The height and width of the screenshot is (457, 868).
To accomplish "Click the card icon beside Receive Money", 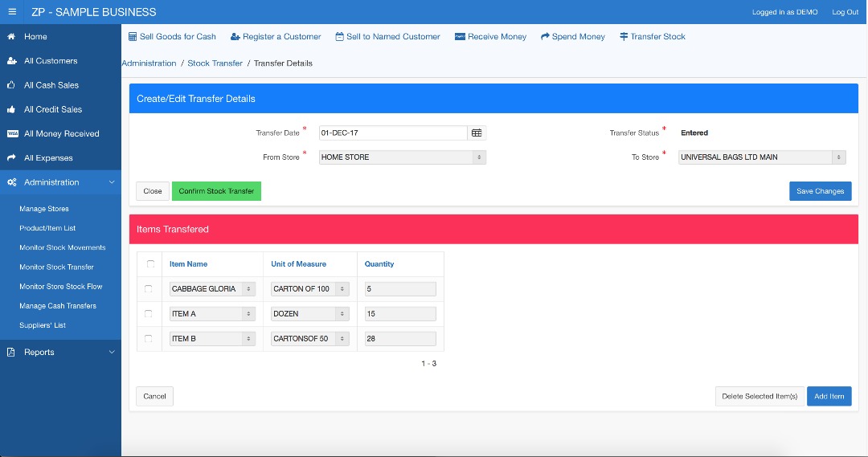I will 460,36.
